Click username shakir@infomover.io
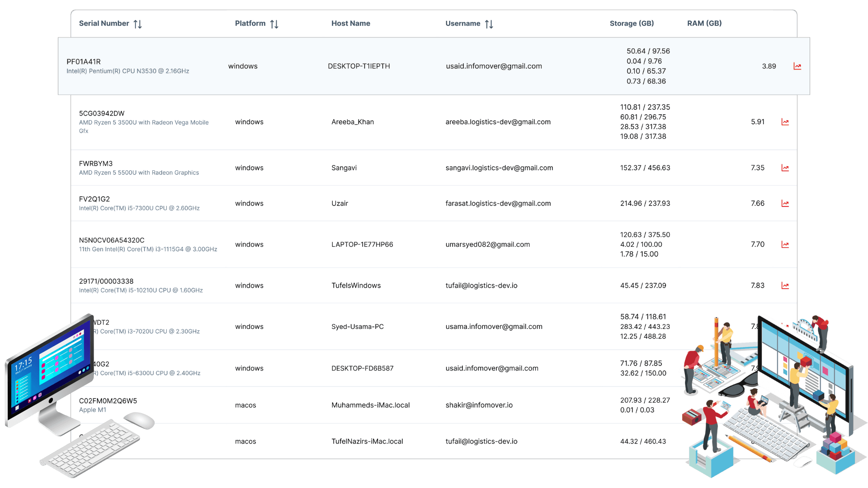Screen dimensions: 868x488 (479, 405)
